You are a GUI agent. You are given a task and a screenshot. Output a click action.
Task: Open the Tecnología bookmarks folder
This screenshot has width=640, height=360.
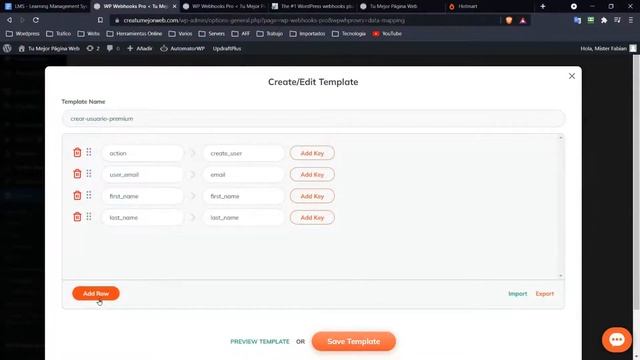coord(349,33)
